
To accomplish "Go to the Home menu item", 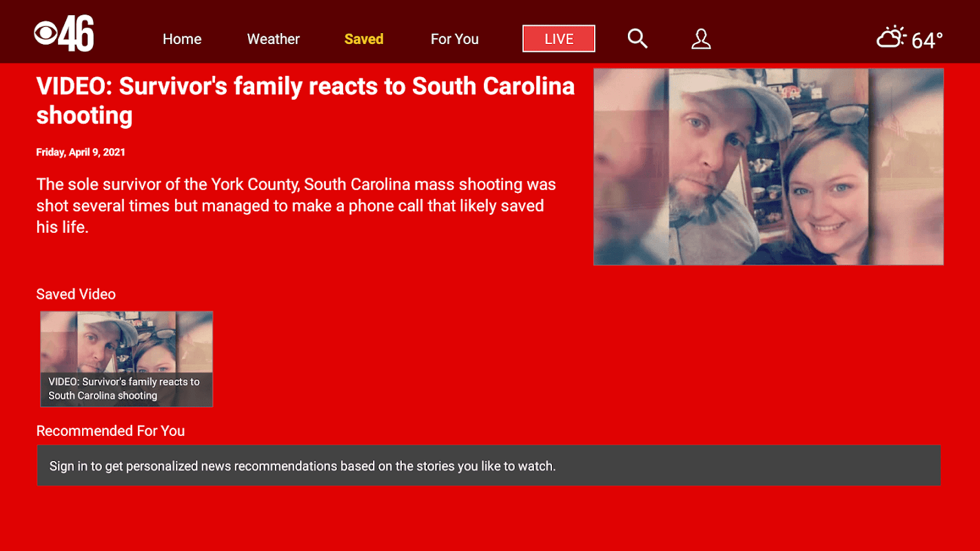I will [x=182, y=39].
